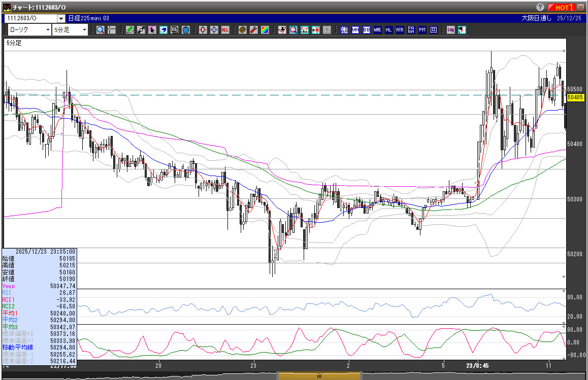Click the magnifier zoom icon in toolbar
588x380 pixels.
tap(101, 30)
